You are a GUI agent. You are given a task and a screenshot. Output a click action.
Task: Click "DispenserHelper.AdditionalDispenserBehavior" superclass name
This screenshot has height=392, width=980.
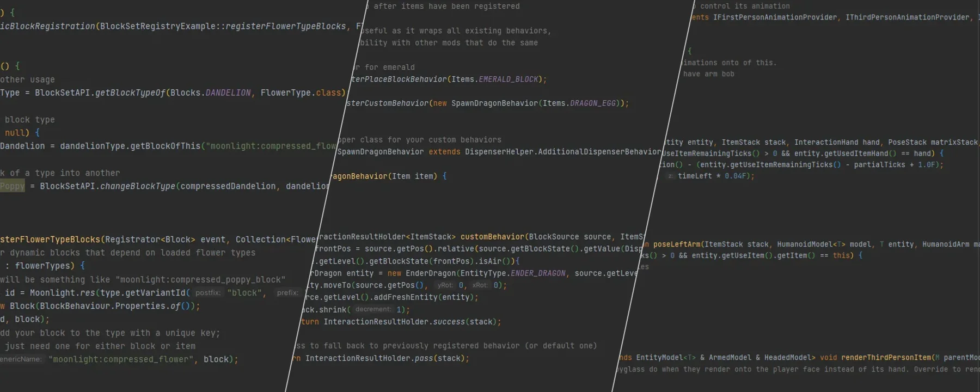coord(563,151)
